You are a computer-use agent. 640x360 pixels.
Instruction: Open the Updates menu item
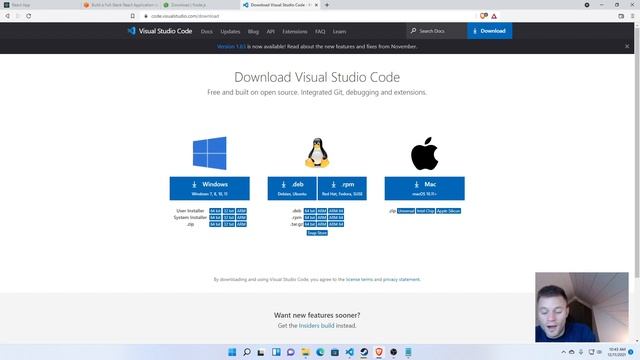click(230, 31)
